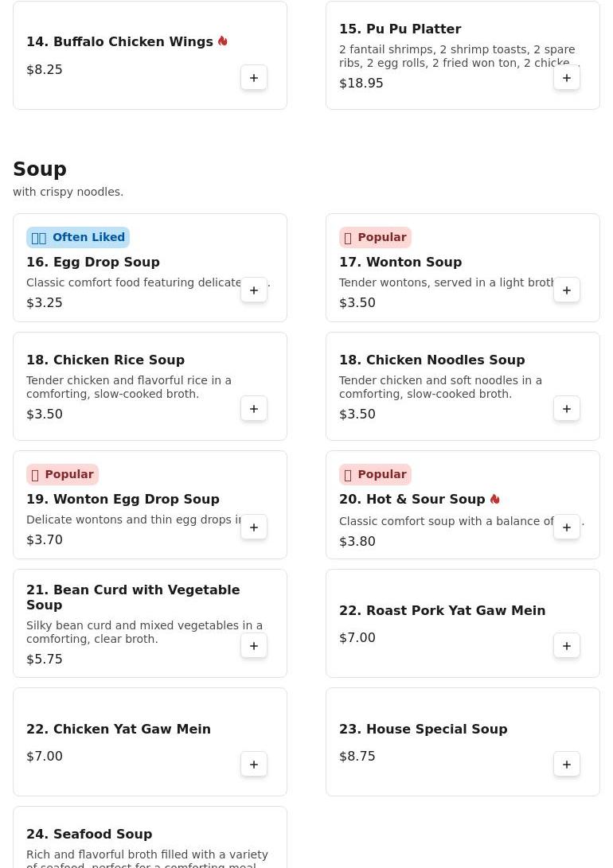The height and width of the screenshot is (868, 613).
Task: Add Chicken Yat Gaw Mein to order
Action: [254, 765]
